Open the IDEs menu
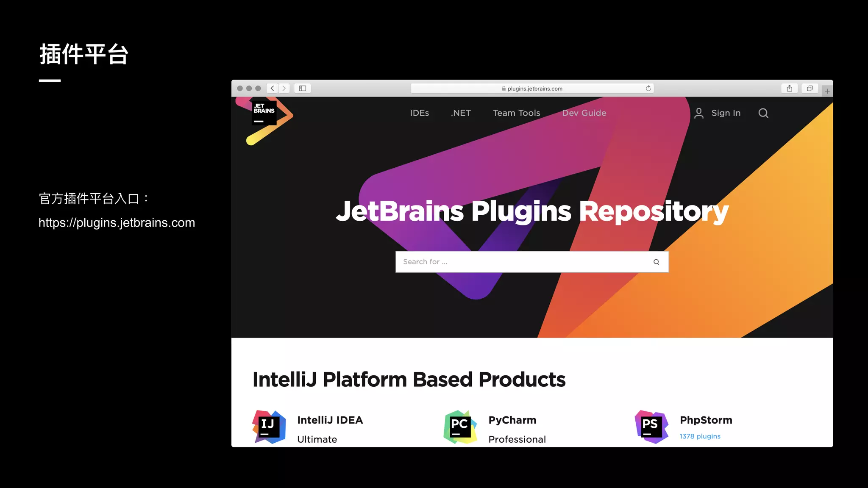Viewport: 868px width, 488px height. tap(419, 113)
